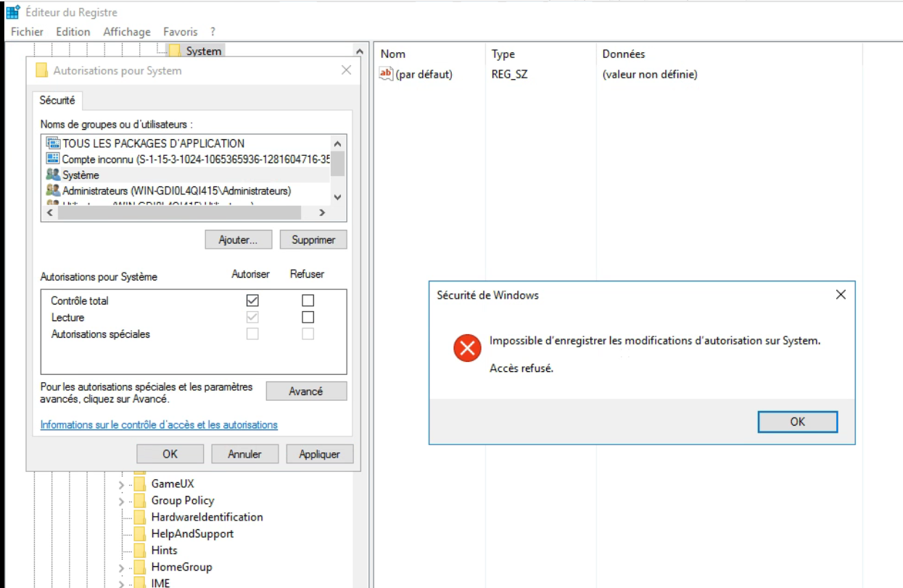Screen dimensions: 903x588
Task: Click the Système users icon in list
Action: tap(52, 175)
